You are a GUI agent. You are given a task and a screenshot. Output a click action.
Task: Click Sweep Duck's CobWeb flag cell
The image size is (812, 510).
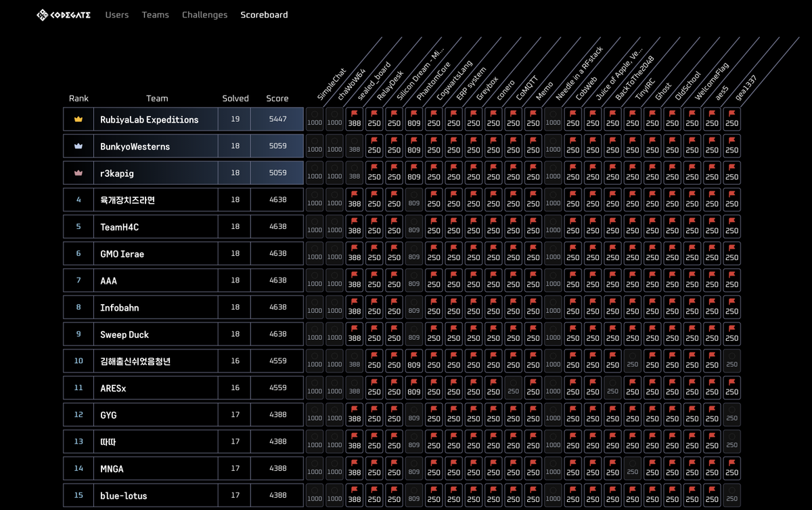(573, 334)
